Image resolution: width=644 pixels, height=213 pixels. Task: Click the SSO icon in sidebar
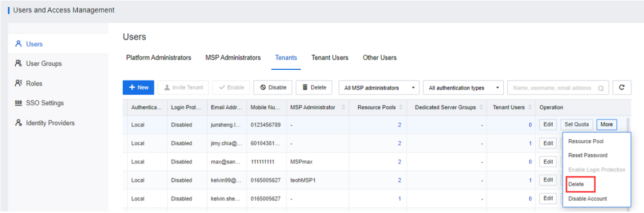(x=18, y=103)
